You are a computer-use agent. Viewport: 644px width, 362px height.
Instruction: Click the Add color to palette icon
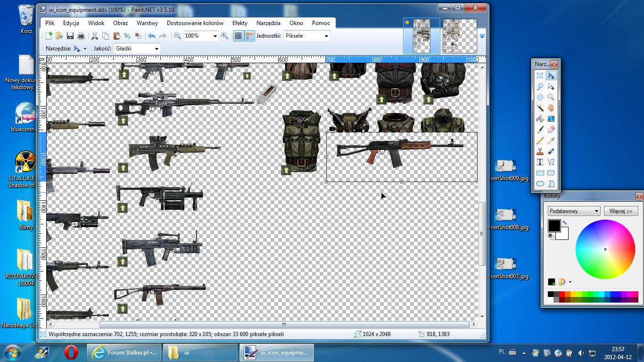pos(552,282)
